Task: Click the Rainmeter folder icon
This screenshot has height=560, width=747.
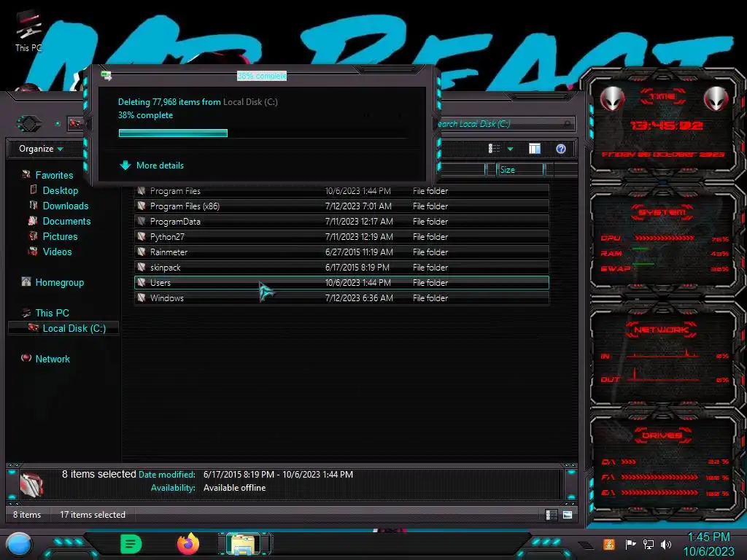Action: point(142,252)
